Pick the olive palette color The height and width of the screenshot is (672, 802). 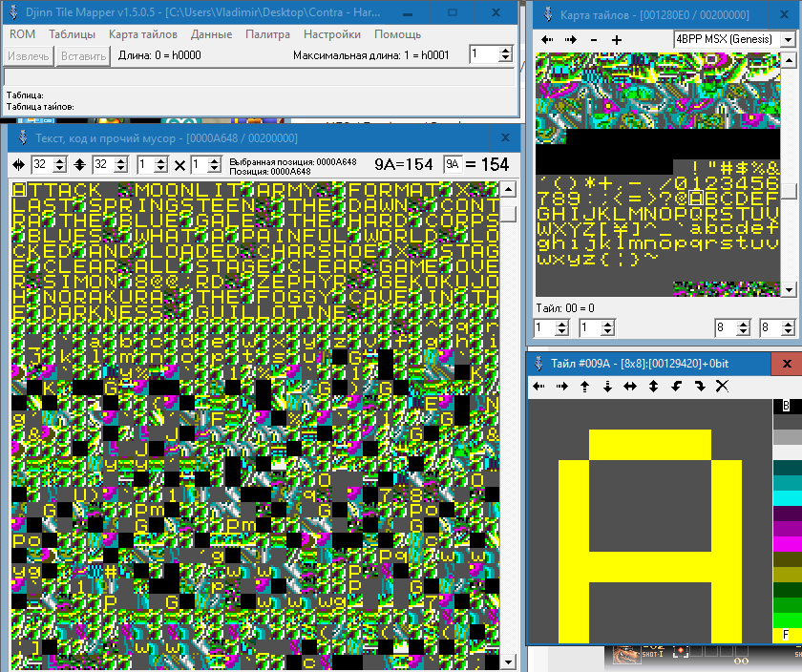click(787, 575)
